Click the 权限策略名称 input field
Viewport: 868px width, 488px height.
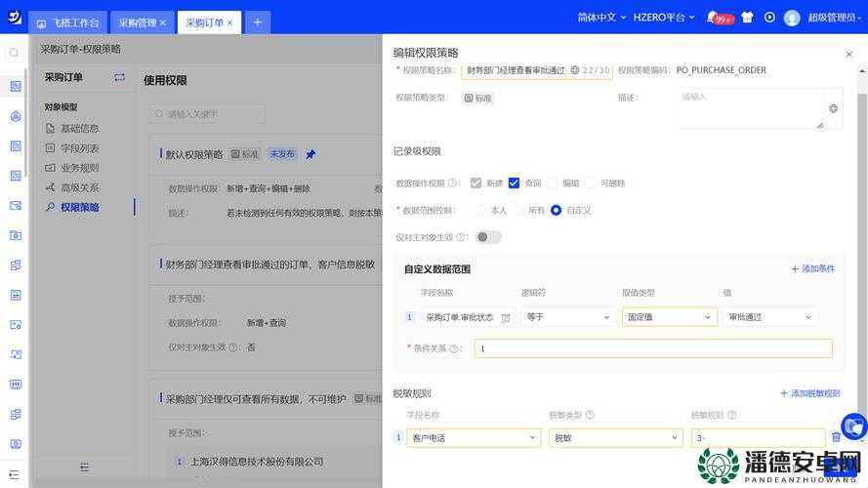536,70
